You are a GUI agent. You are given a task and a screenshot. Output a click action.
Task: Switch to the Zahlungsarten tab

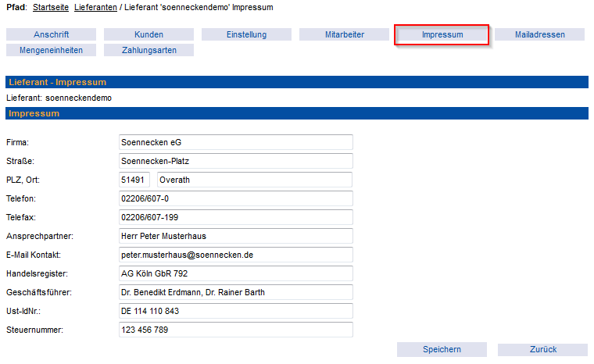pyautogui.click(x=148, y=50)
